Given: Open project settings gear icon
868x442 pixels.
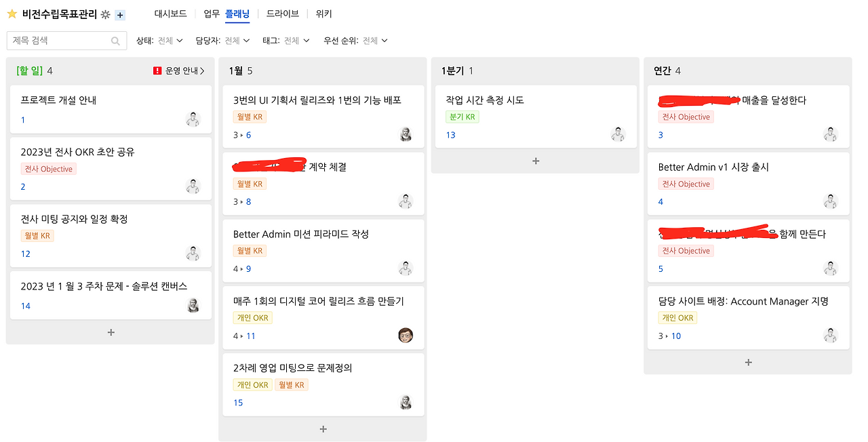Looking at the screenshot, I should 105,15.
